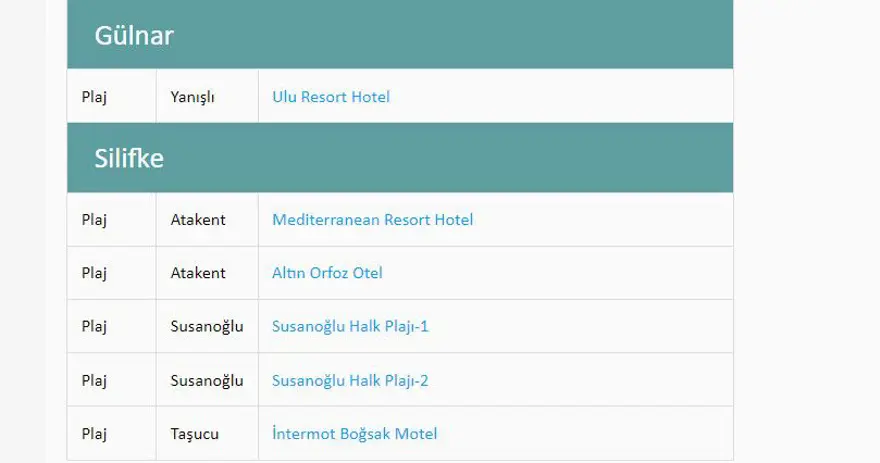The height and width of the screenshot is (463, 880).
Task: Click Atakent in the Altın Orfoz Otel row
Action: coord(198,273)
